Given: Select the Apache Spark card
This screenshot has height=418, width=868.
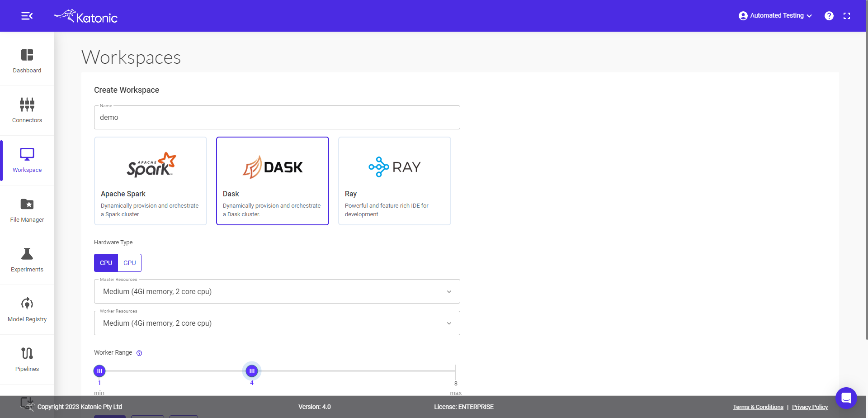Looking at the screenshot, I should pos(151,181).
